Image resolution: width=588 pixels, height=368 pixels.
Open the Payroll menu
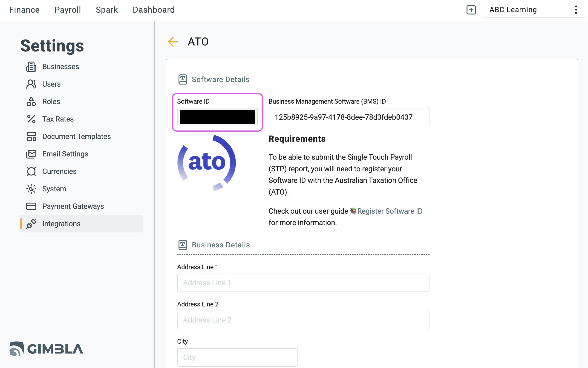[x=67, y=10]
